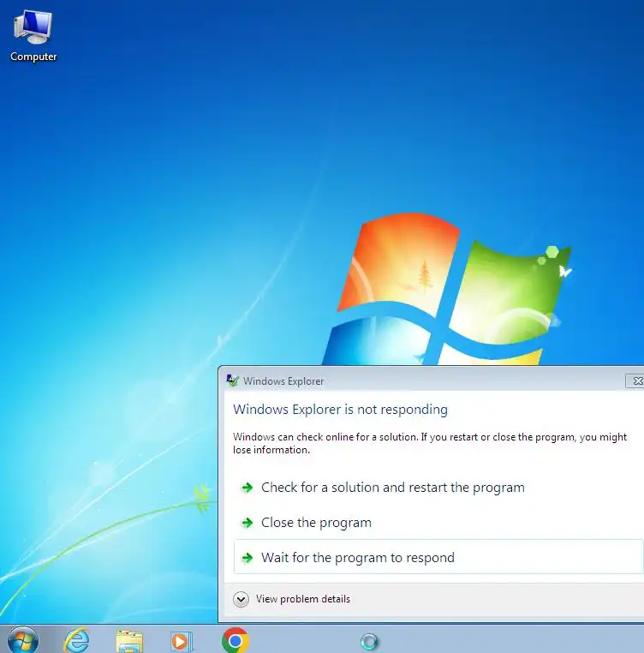Click the green arrow beside Close the program
This screenshot has height=653, width=644.
[247, 522]
